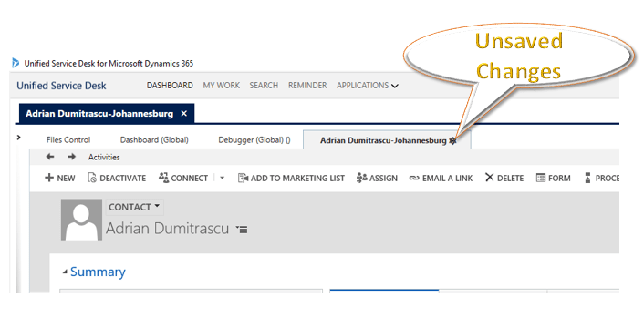Open the record list menu beside Adrian Dumitrascu
The width and height of the screenshot is (644, 328).
click(242, 230)
